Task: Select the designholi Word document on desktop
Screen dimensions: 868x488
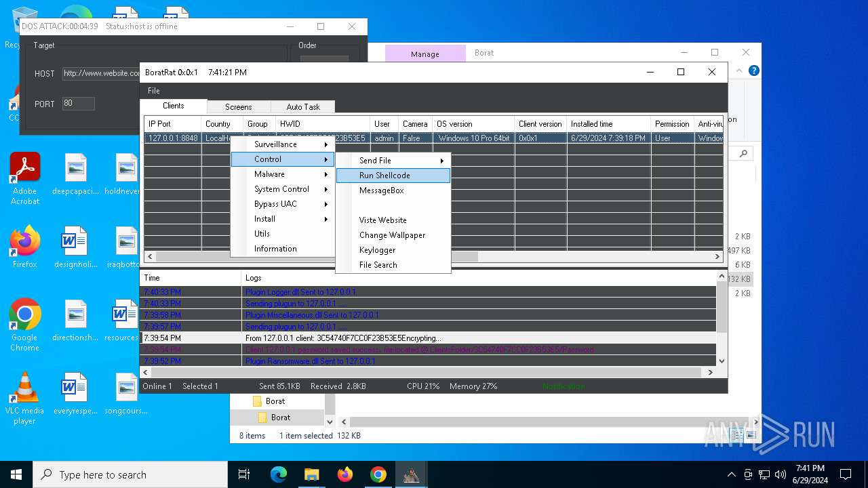Action: pyautogui.click(x=75, y=247)
